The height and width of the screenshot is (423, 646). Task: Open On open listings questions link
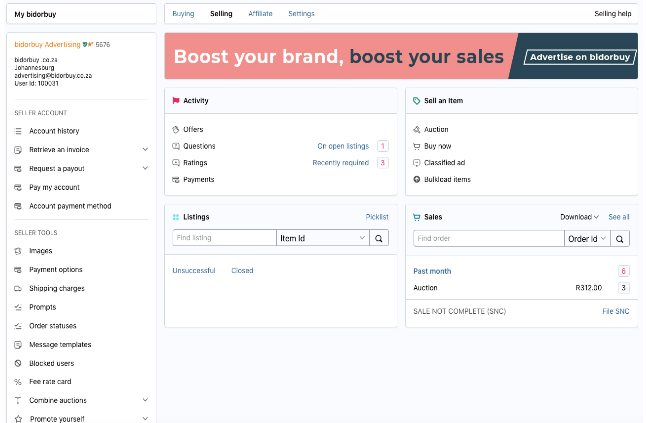pos(343,146)
